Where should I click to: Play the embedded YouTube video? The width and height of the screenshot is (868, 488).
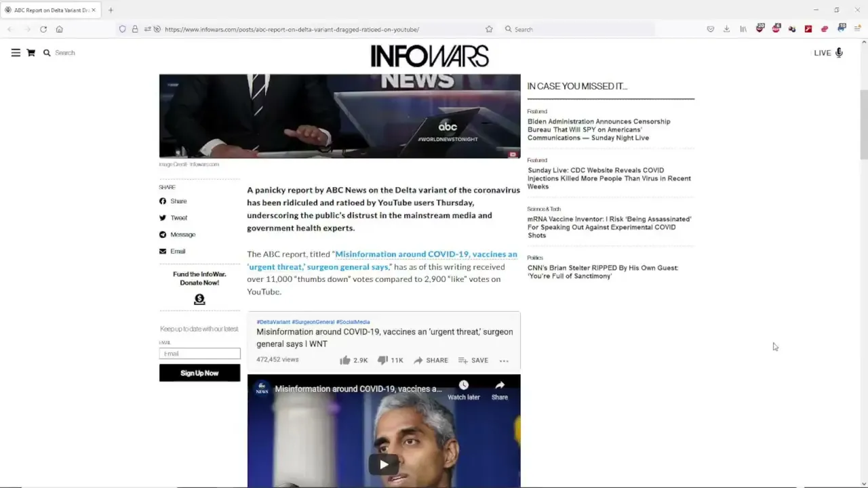click(384, 464)
